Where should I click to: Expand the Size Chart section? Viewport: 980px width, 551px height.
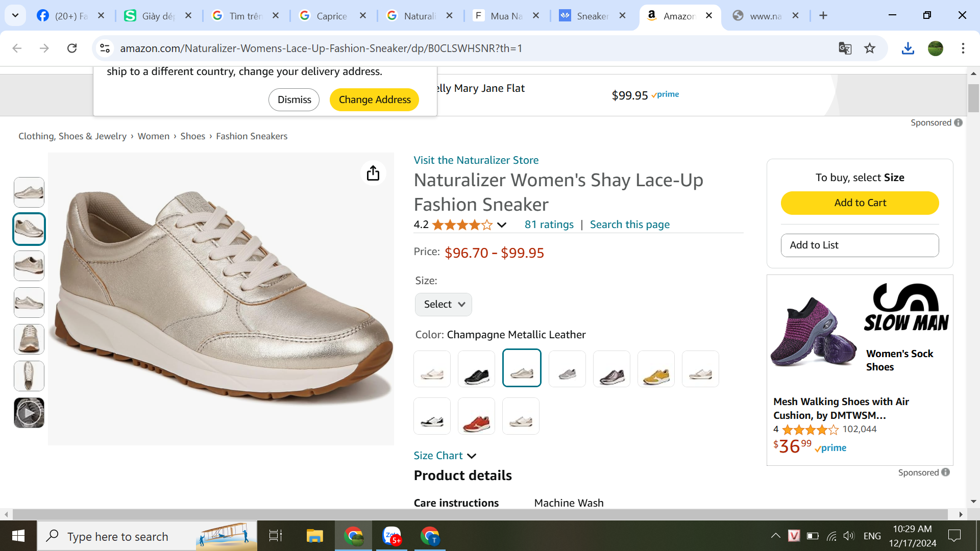[445, 456]
